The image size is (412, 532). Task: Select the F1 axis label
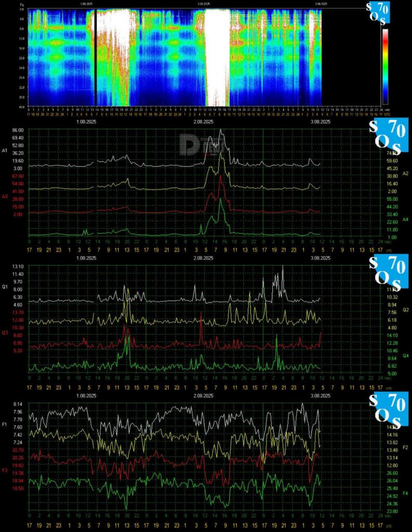tap(5, 424)
